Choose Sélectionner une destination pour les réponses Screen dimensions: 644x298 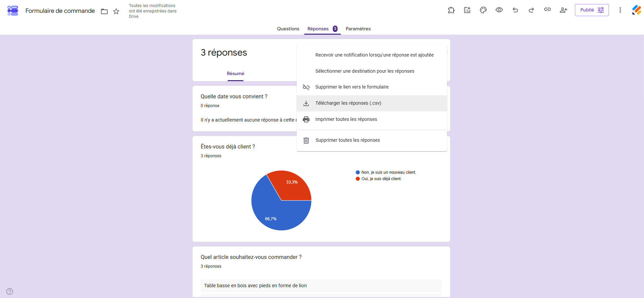(372, 71)
